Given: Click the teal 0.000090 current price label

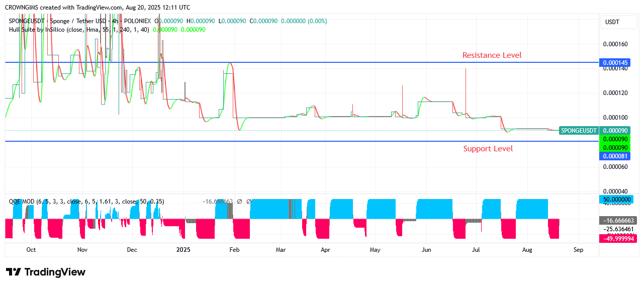Looking at the screenshot, I should (x=615, y=131).
